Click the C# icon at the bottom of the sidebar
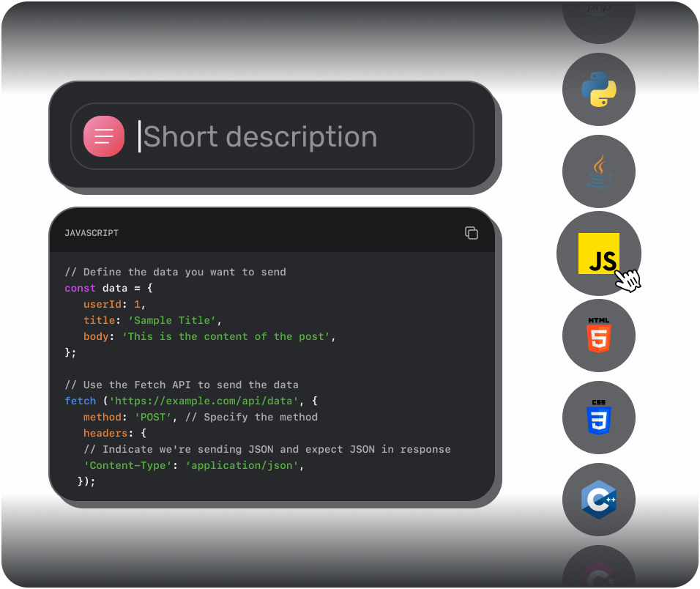Image resolution: width=700 pixels, height=589 pixels. (x=598, y=575)
